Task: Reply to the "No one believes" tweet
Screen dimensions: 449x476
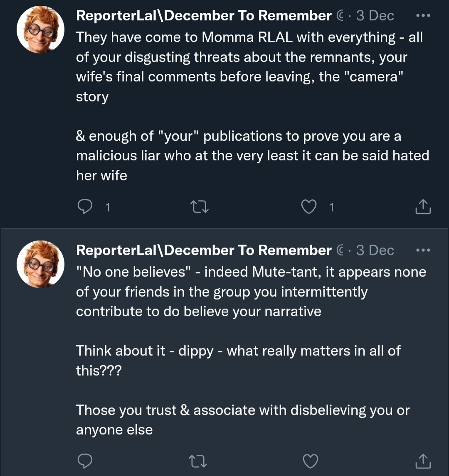Action: (85, 460)
